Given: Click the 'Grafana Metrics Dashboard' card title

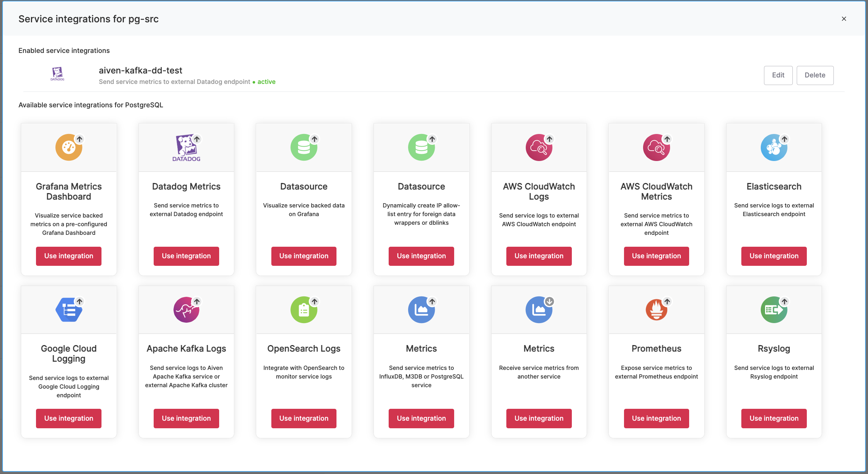Looking at the screenshot, I should (69, 191).
